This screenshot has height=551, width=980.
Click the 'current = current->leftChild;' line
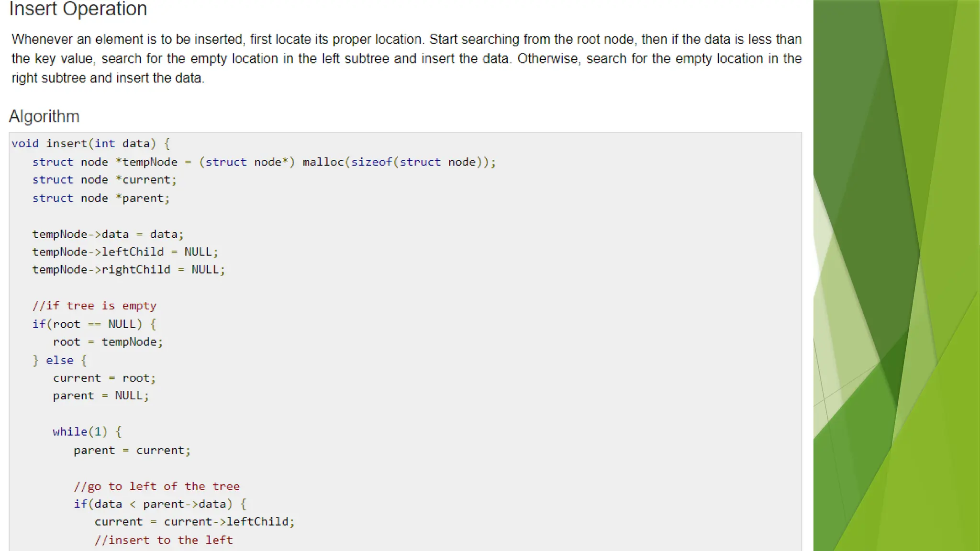coord(194,522)
